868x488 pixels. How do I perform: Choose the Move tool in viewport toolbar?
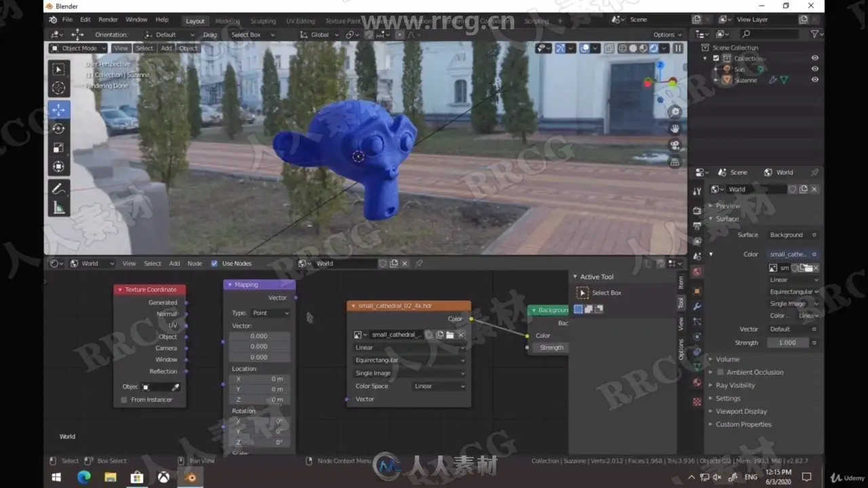coord(59,109)
